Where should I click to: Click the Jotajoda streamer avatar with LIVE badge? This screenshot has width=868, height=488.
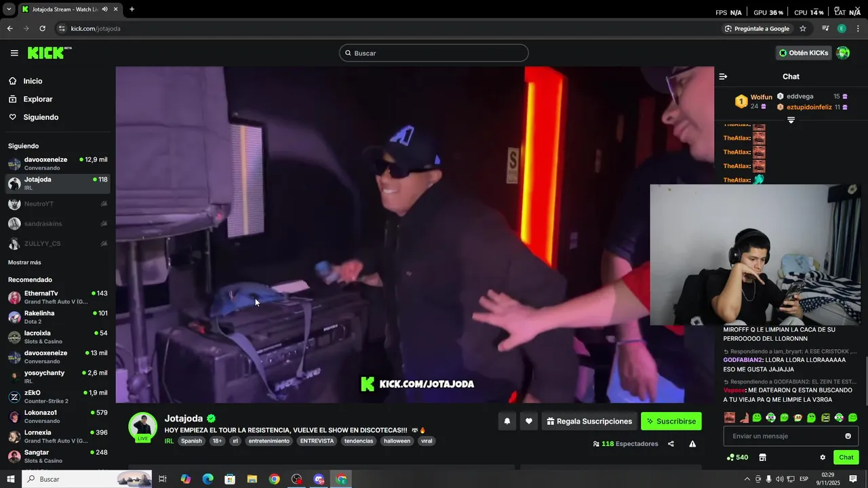click(142, 427)
